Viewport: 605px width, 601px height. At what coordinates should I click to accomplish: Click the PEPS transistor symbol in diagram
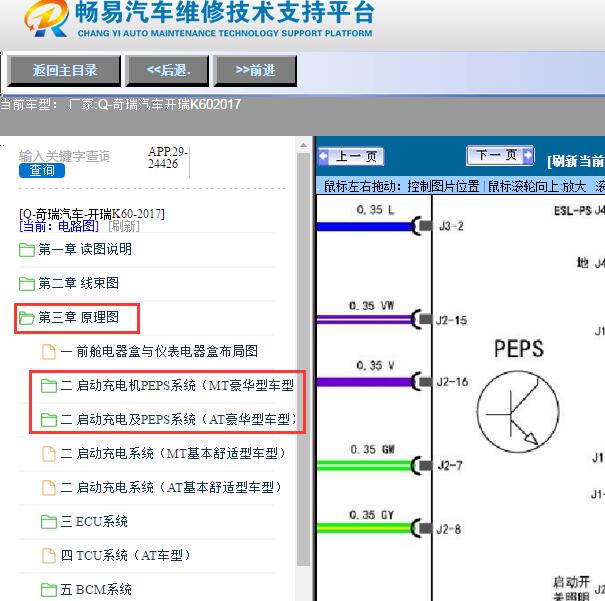click(518, 412)
